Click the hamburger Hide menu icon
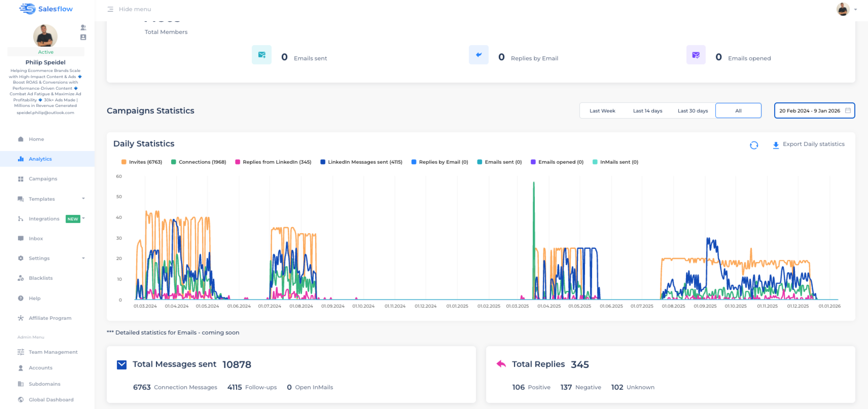 110,9
